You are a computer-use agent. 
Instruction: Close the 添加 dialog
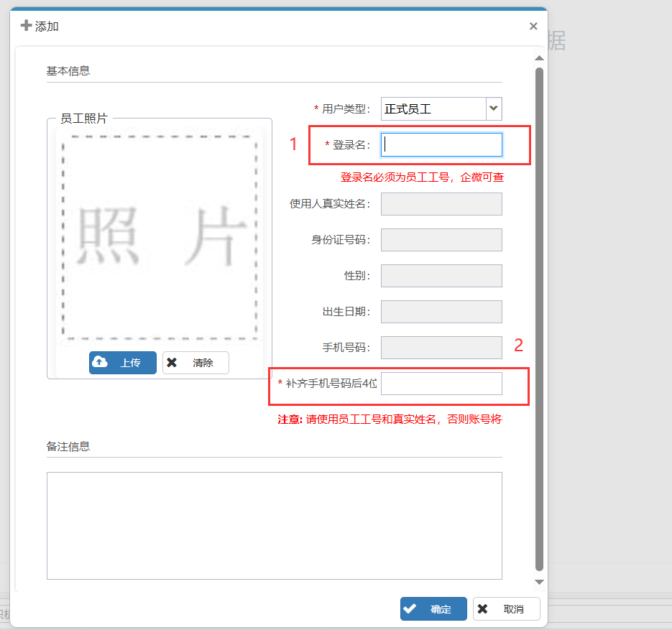click(x=533, y=27)
